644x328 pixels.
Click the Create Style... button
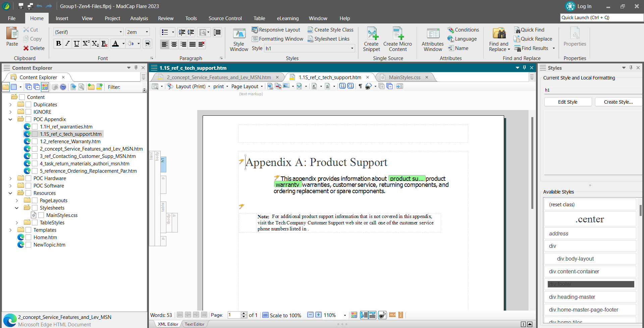(618, 102)
